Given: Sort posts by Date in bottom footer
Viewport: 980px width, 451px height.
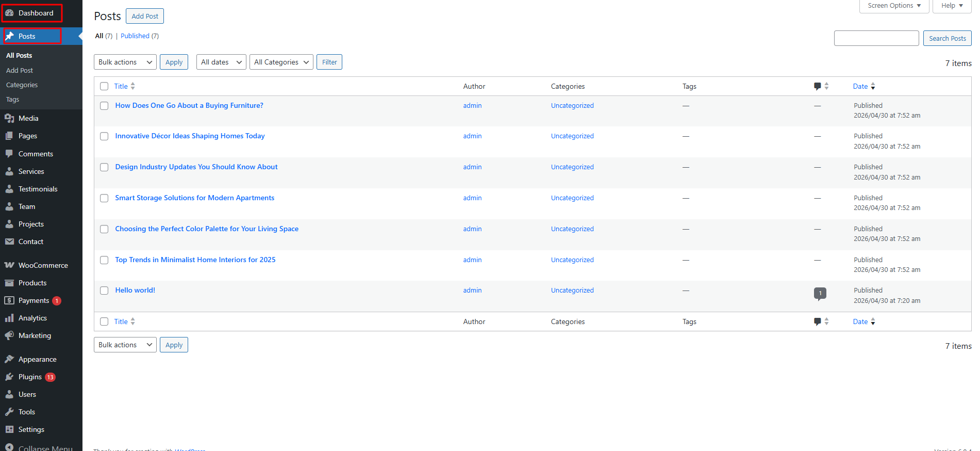Looking at the screenshot, I should [x=864, y=321].
